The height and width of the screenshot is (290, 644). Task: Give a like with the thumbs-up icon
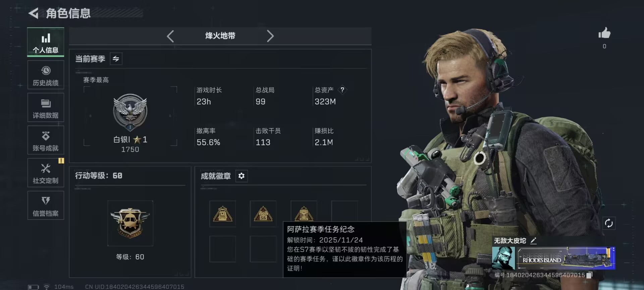604,33
